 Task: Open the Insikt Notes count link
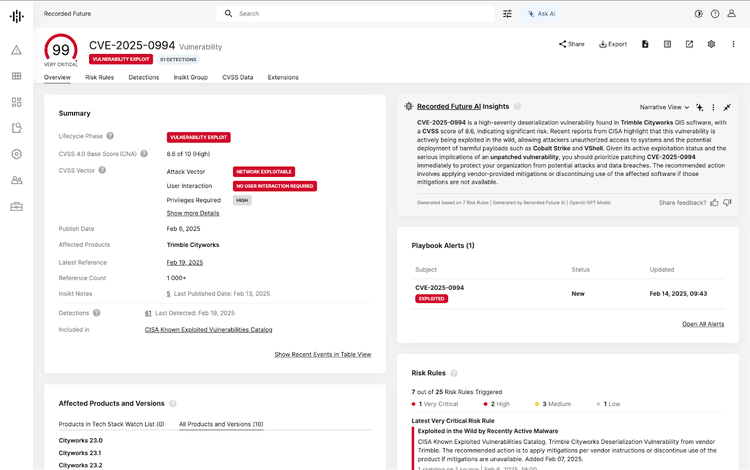(168, 294)
